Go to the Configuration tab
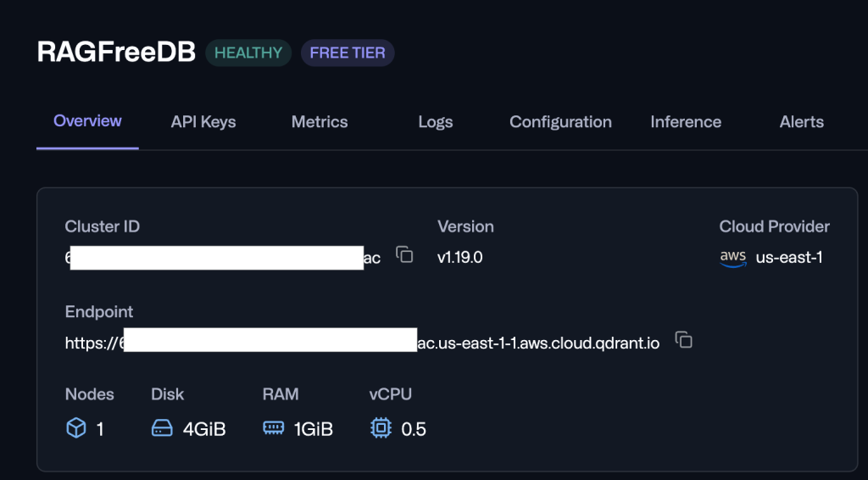Image resolution: width=868 pixels, height=480 pixels. coord(560,122)
